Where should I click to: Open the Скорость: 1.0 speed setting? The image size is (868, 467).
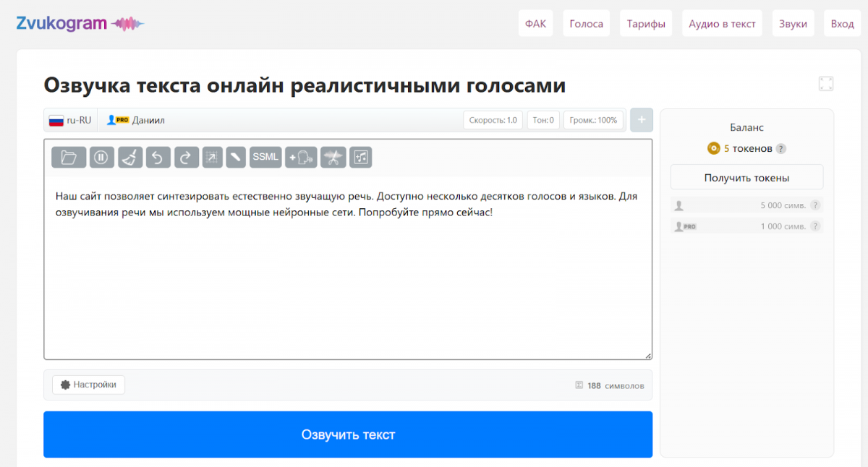[x=493, y=120]
